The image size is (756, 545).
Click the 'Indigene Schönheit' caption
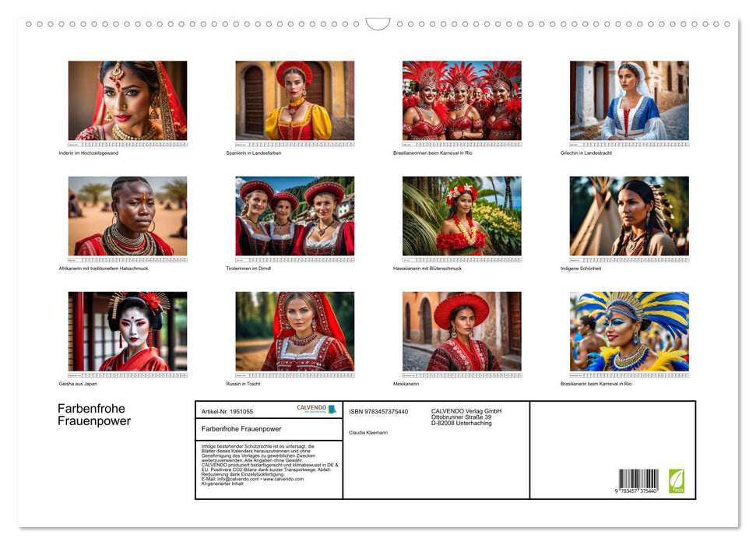click(x=581, y=269)
